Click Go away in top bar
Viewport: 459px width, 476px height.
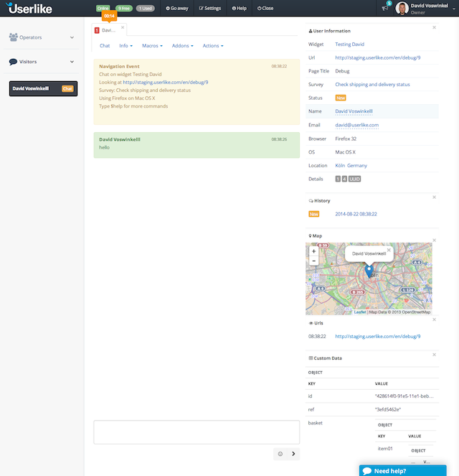177,8
